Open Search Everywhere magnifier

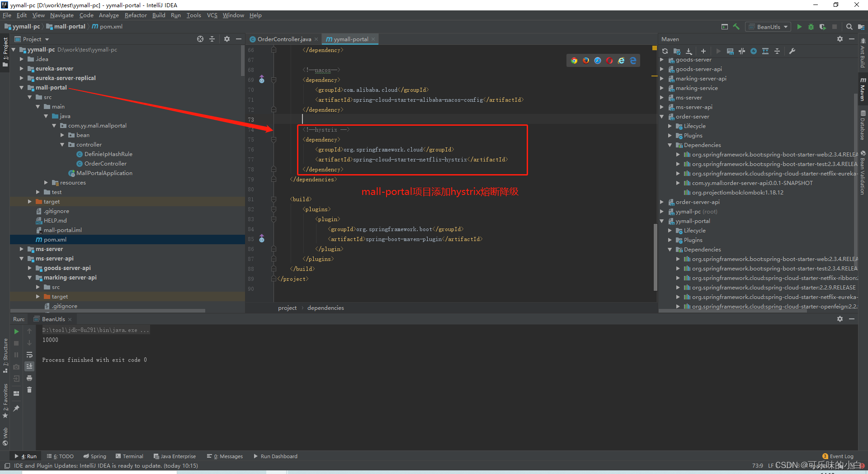click(x=849, y=27)
